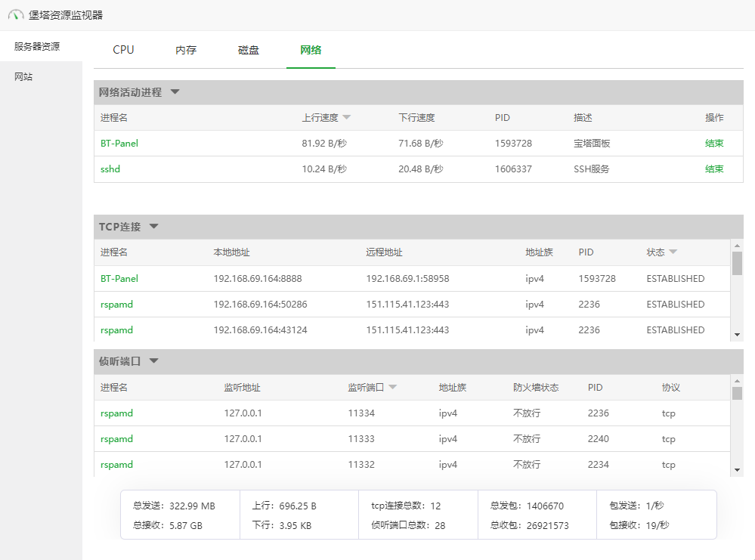Image resolution: width=755 pixels, height=560 pixels.
Task: Sort TCP connections by 状态 arrow
Action: pos(673,252)
